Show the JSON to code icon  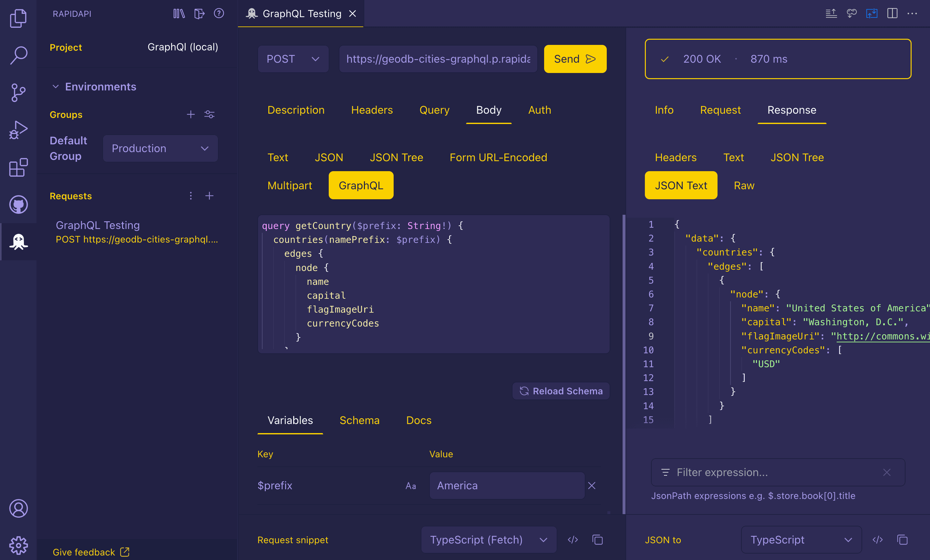tap(878, 540)
